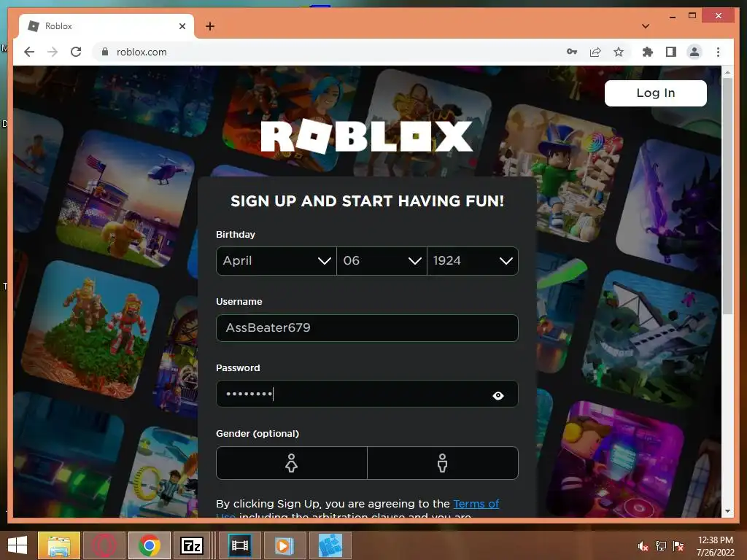This screenshot has width=747, height=560.
Task: Open 7-Zip from the taskbar
Action: click(x=192, y=545)
